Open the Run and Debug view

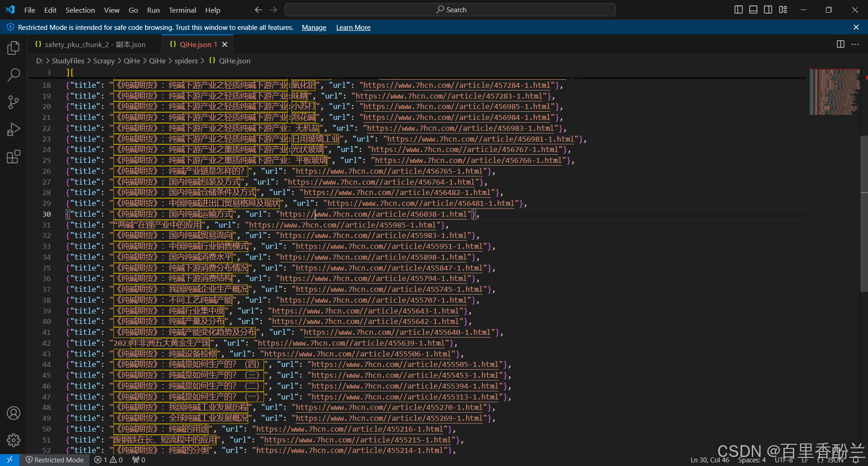pyautogui.click(x=14, y=130)
